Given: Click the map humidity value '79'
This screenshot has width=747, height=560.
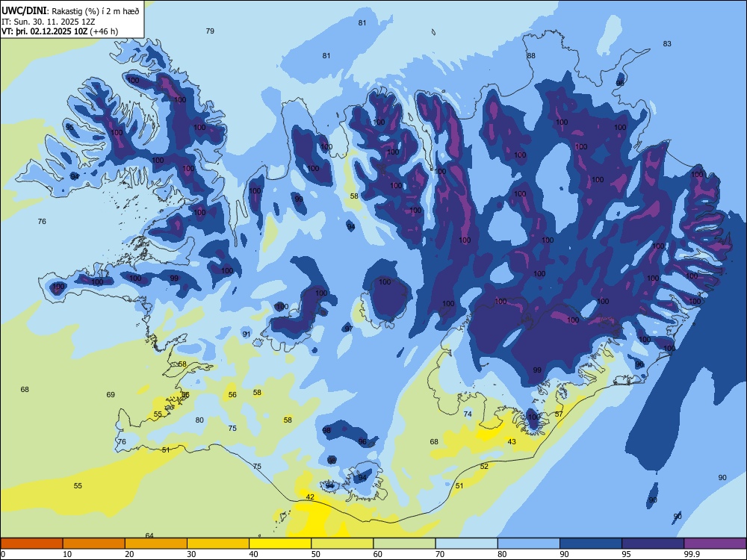Looking at the screenshot, I should (x=210, y=31).
